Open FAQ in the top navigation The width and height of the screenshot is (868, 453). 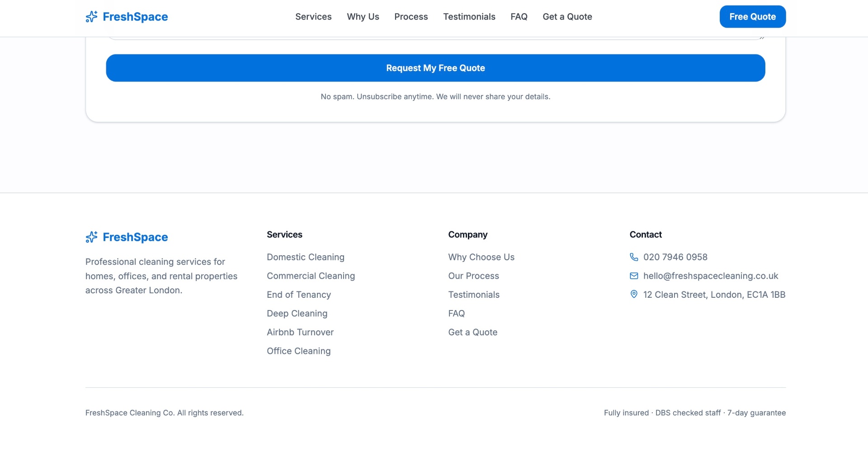[519, 17]
